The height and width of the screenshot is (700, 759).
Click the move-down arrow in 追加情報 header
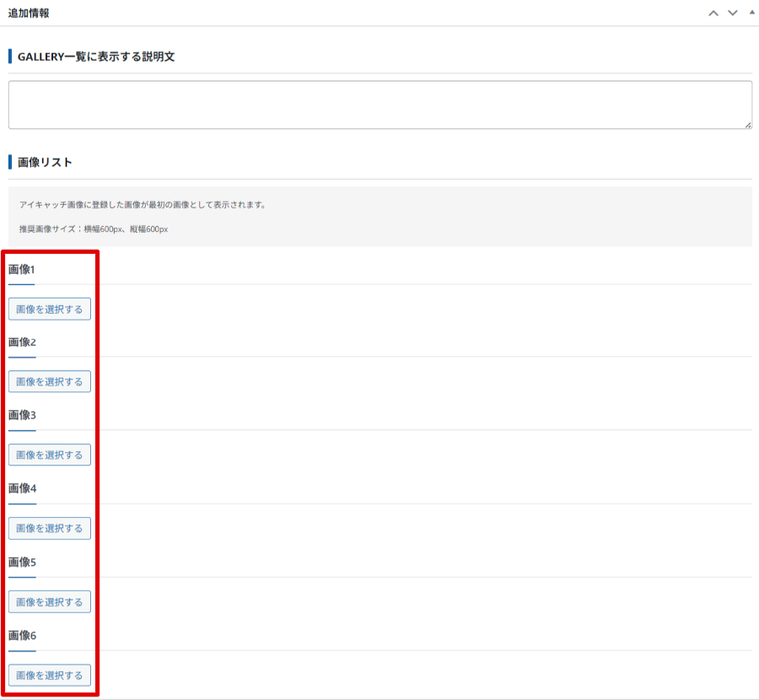tap(732, 13)
